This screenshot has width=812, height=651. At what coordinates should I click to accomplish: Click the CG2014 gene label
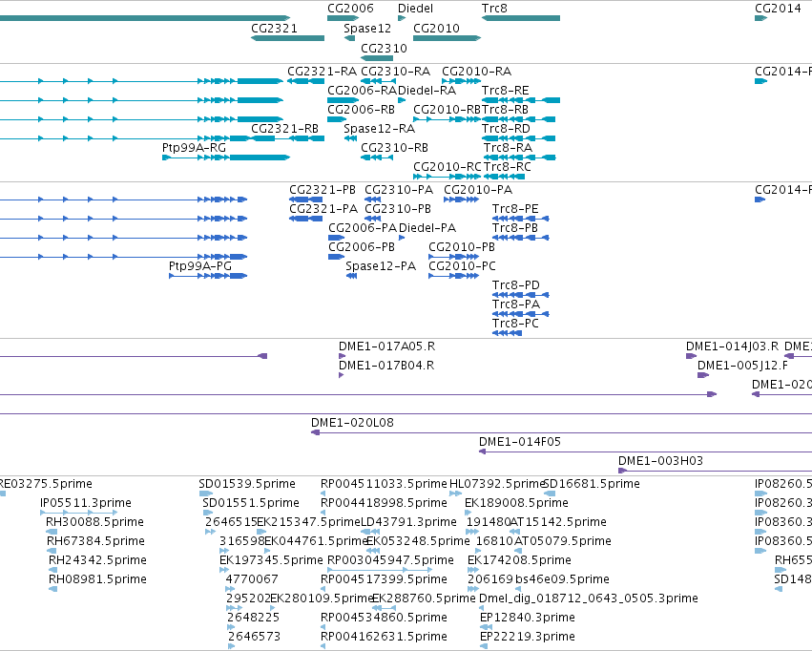[778, 9]
